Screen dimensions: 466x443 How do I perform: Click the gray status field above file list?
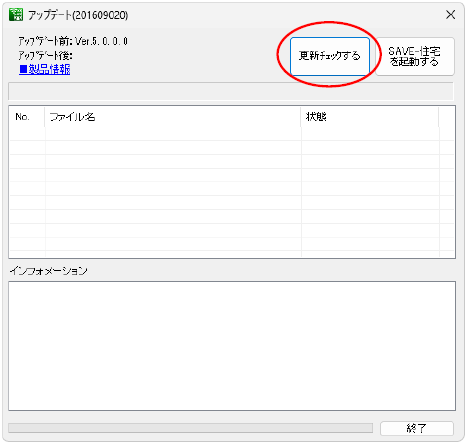[x=231, y=91]
